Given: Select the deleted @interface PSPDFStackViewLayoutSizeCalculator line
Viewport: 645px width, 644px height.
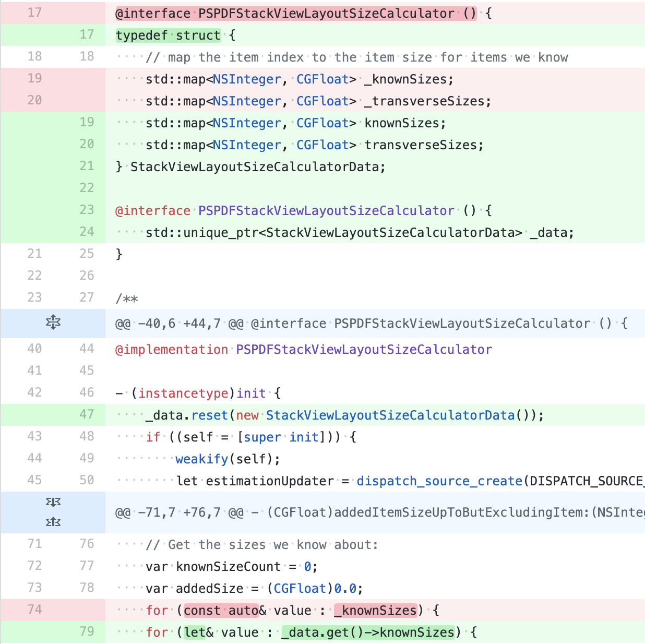Looking at the screenshot, I should [x=292, y=13].
